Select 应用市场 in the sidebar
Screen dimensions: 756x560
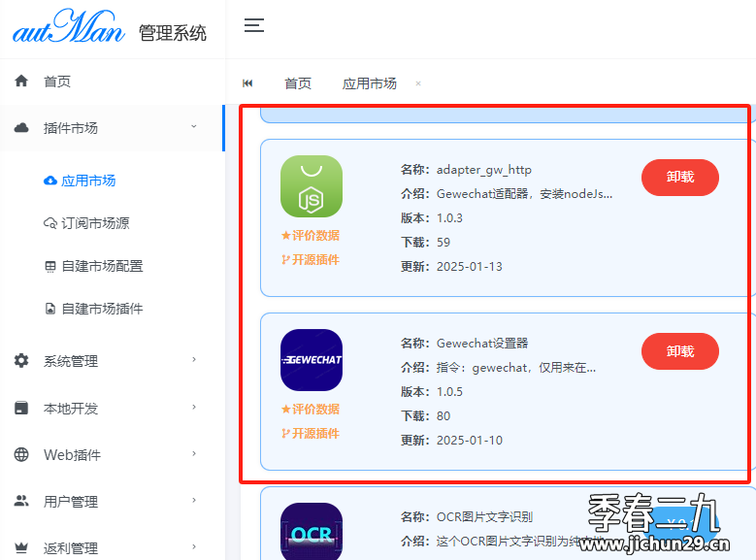[88, 181]
